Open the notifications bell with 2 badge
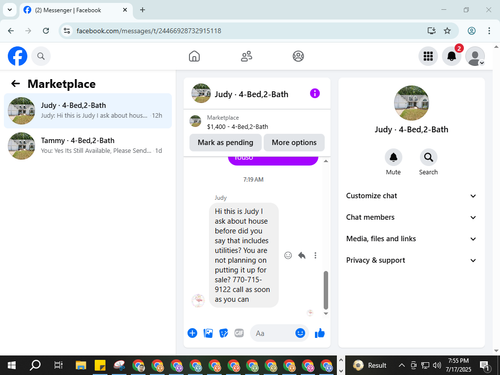This screenshot has height=375, width=500. (x=452, y=56)
